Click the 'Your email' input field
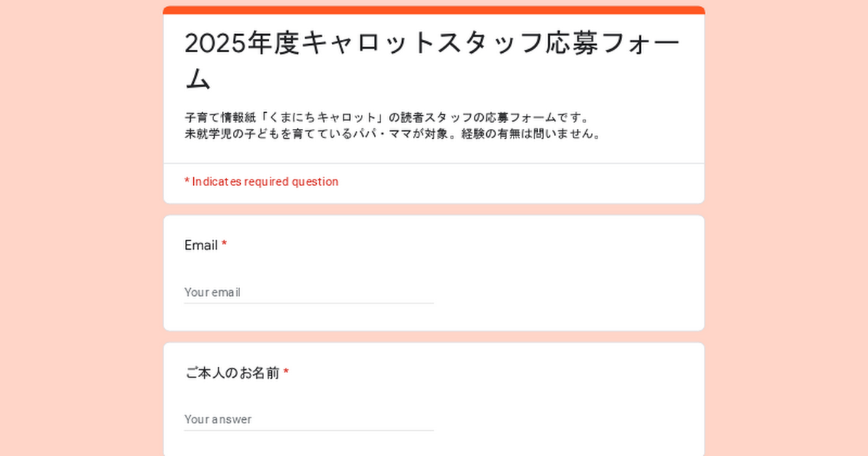The width and height of the screenshot is (868, 456). click(x=309, y=292)
